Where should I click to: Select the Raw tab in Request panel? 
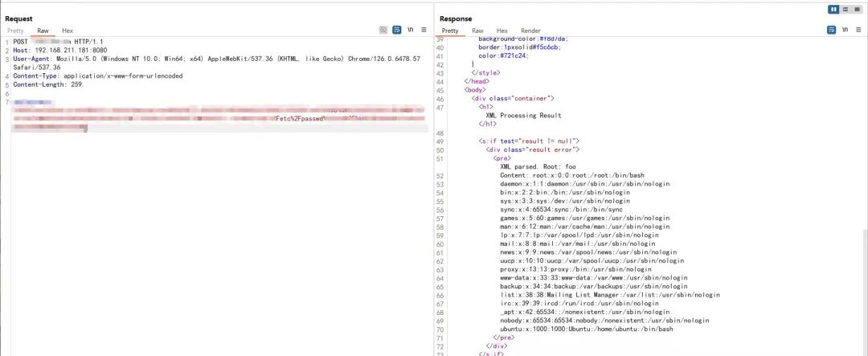(43, 31)
